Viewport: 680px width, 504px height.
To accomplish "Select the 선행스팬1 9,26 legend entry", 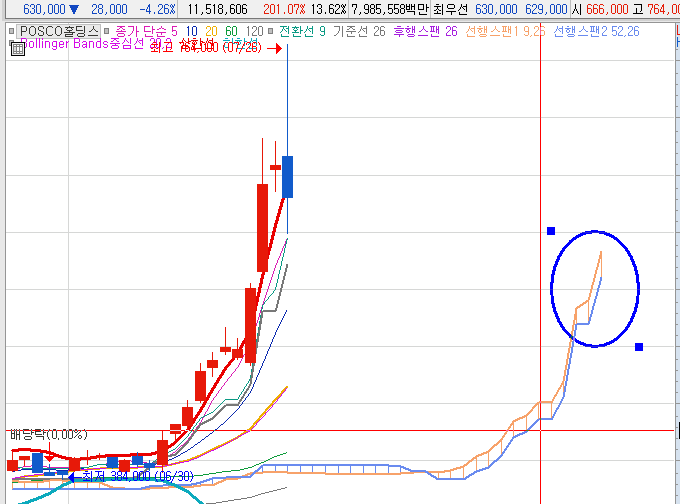I will [505, 31].
